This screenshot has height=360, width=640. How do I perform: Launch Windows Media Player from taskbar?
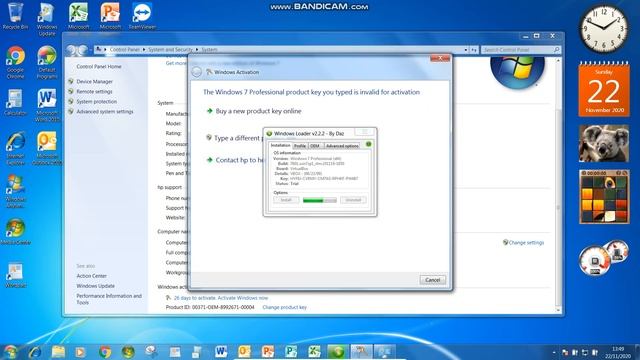(80, 352)
